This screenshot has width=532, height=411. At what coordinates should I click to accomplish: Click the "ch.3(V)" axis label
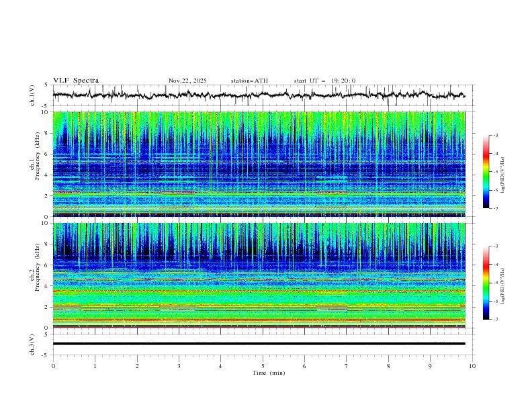coord(32,345)
